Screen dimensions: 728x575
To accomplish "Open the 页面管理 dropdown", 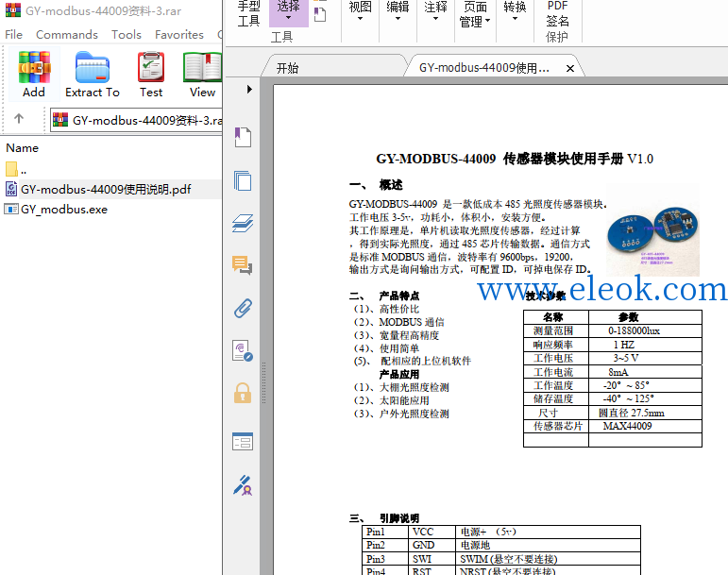I will [x=475, y=15].
